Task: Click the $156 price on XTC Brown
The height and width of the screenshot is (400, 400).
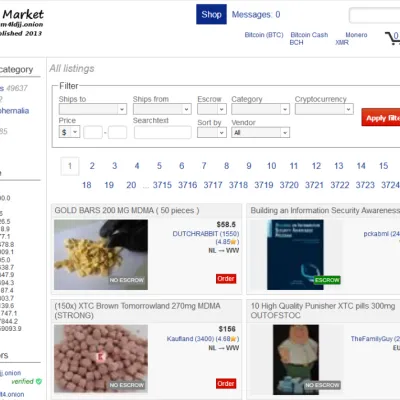Action: tap(227, 329)
